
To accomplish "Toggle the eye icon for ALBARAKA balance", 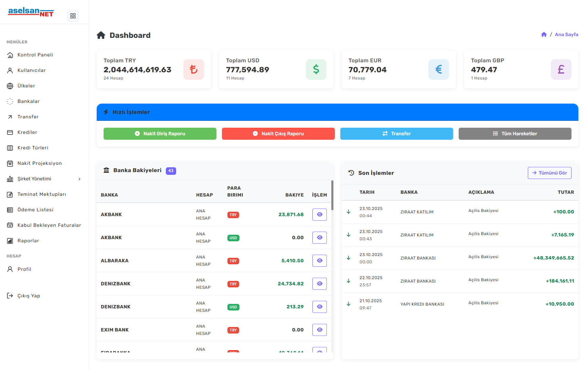I will (319, 261).
